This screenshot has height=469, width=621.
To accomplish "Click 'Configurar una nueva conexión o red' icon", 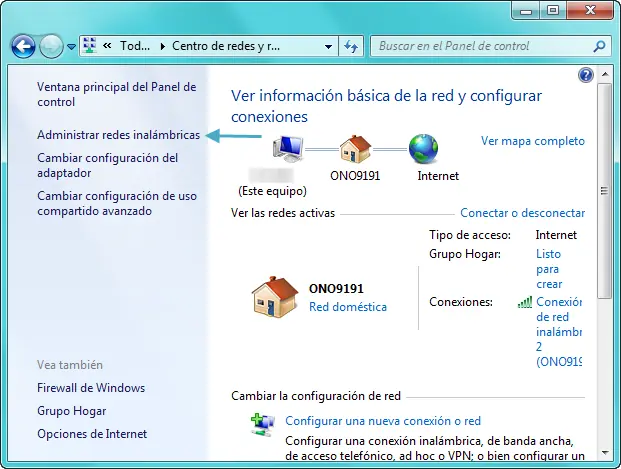I will pyautogui.click(x=263, y=425).
